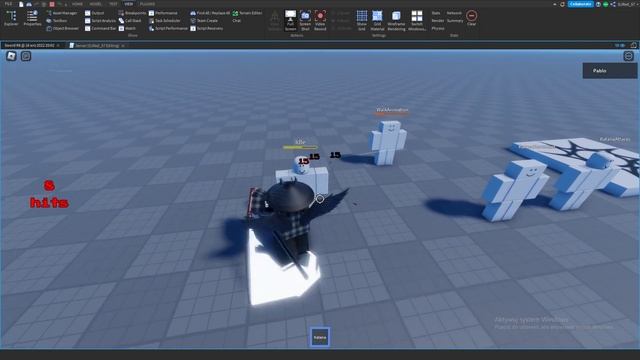Start Video Record

click(x=320, y=20)
